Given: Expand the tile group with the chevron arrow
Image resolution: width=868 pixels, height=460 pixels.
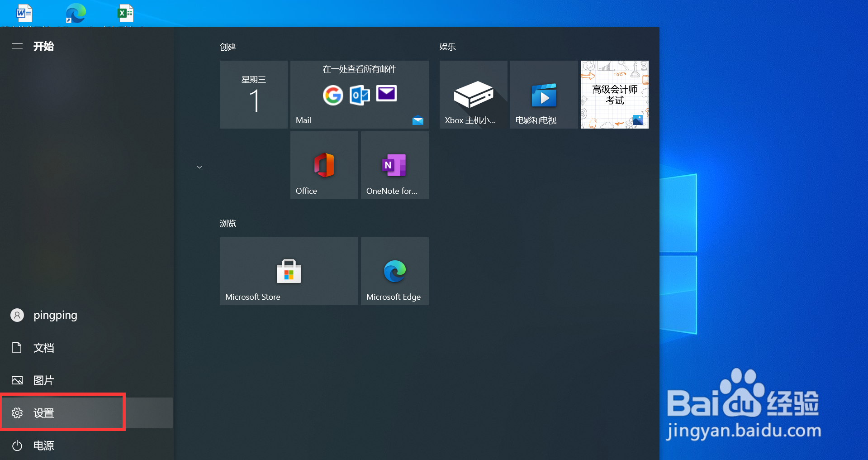Looking at the screenshot, I should point(199,167).
